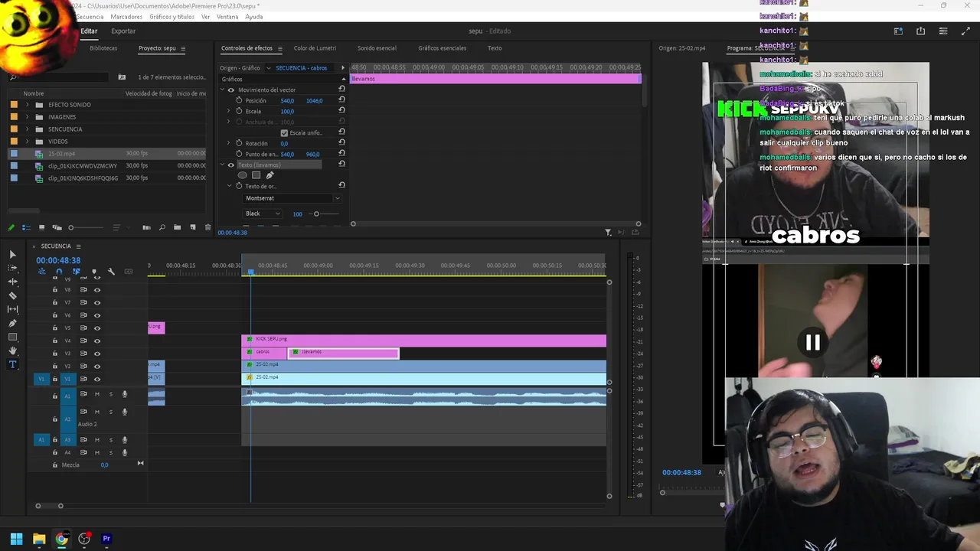
Task: Switch Project panel to freeform view
Action: click(x=56, y=227)
